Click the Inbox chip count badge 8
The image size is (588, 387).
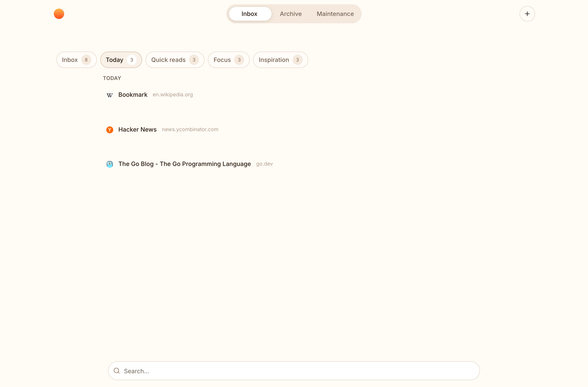(86, 60)
